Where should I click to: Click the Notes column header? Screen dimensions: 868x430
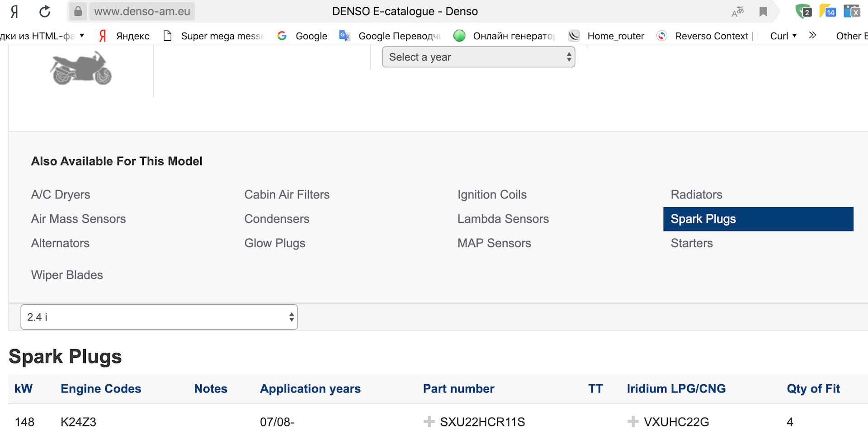click(x=211, y=389)
